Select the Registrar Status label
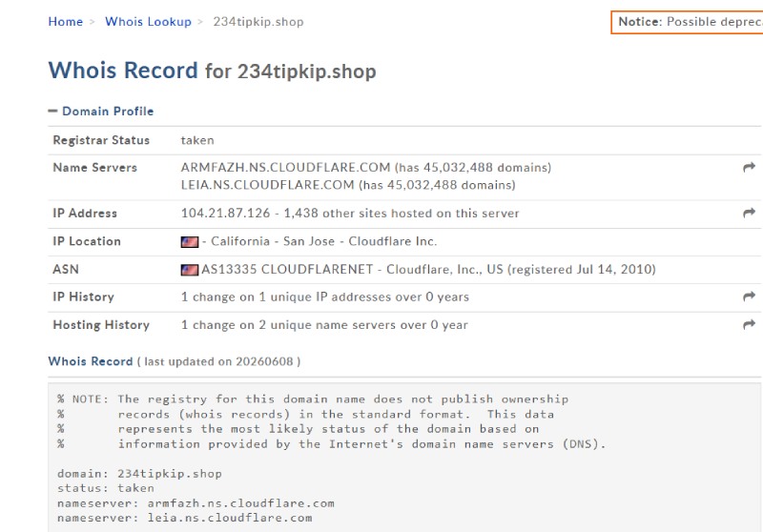 coord(101,140)
